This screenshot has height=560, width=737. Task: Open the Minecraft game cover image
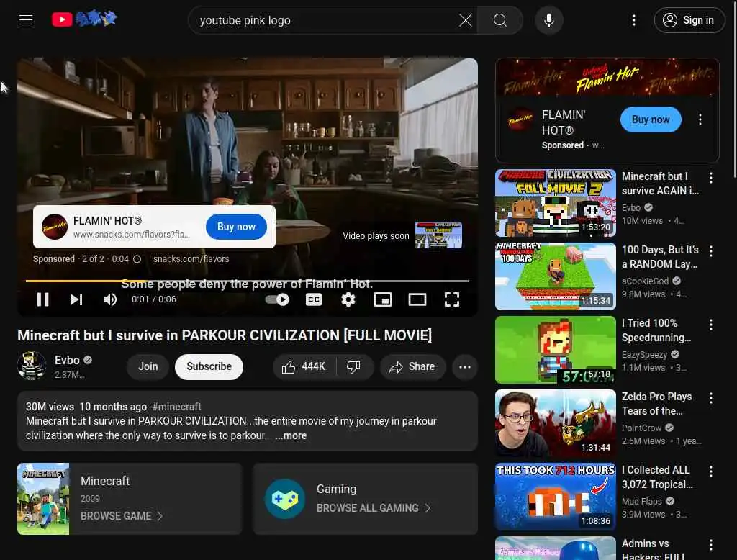43,499
